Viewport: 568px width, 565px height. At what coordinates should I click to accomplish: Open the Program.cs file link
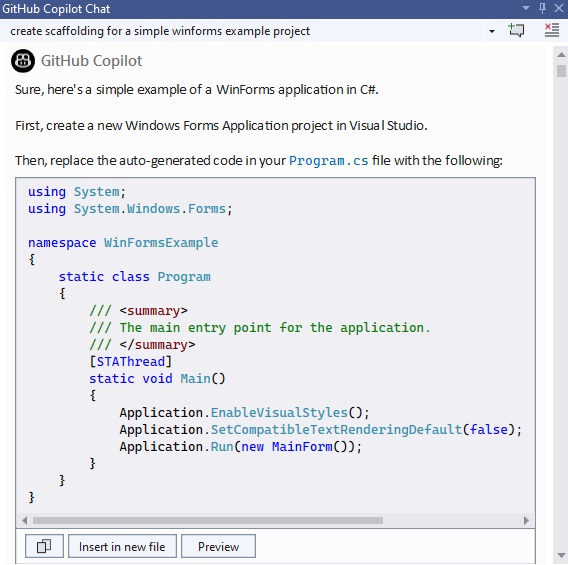pyautogui.click(x=328, y=160)
